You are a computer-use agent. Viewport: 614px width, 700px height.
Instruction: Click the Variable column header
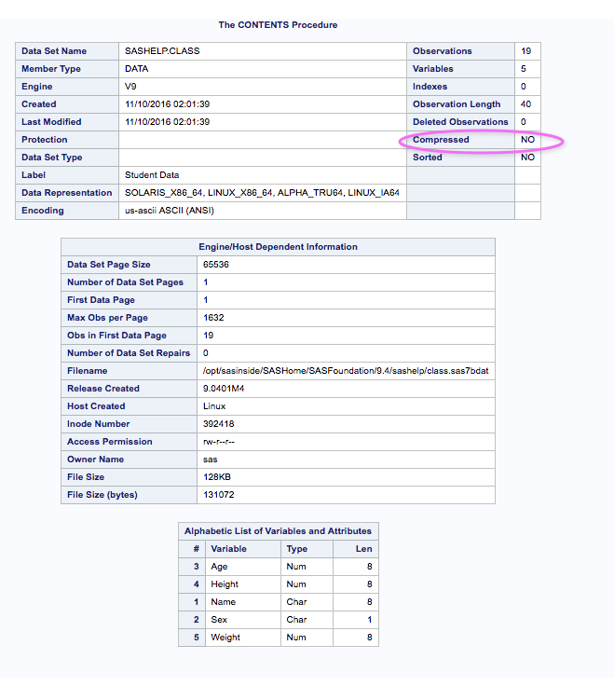228,549
